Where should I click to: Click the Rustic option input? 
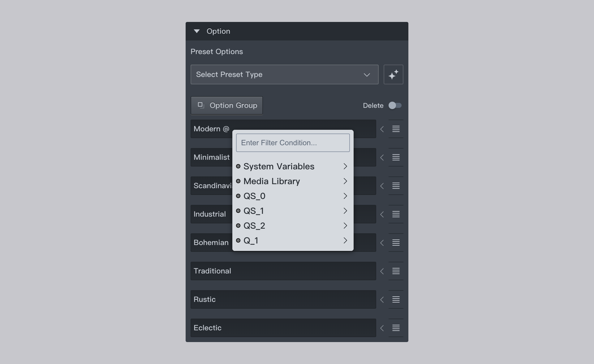(283, 299)
